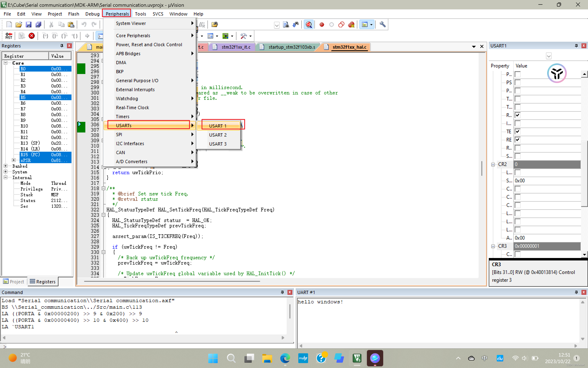Click the Cut scissors icon
The image size is (588, 368).
(x=51, y=24)
